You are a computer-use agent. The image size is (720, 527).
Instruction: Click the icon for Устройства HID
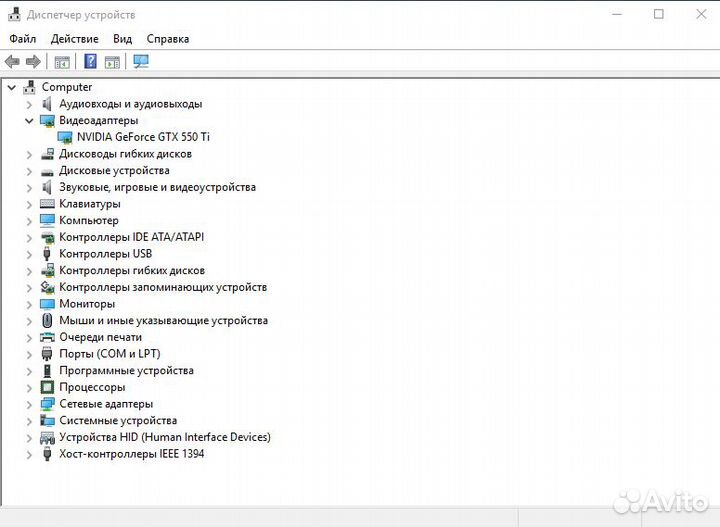click(x=47, y=437)
